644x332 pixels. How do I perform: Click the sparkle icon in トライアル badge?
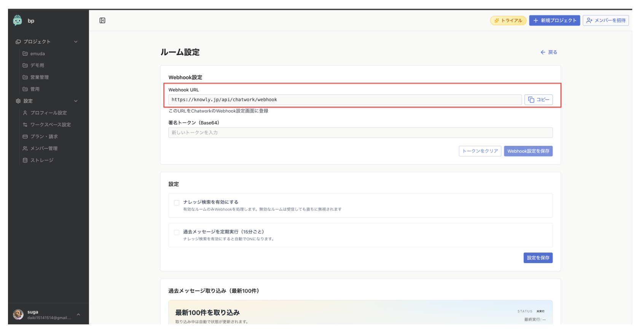point(496,21)
